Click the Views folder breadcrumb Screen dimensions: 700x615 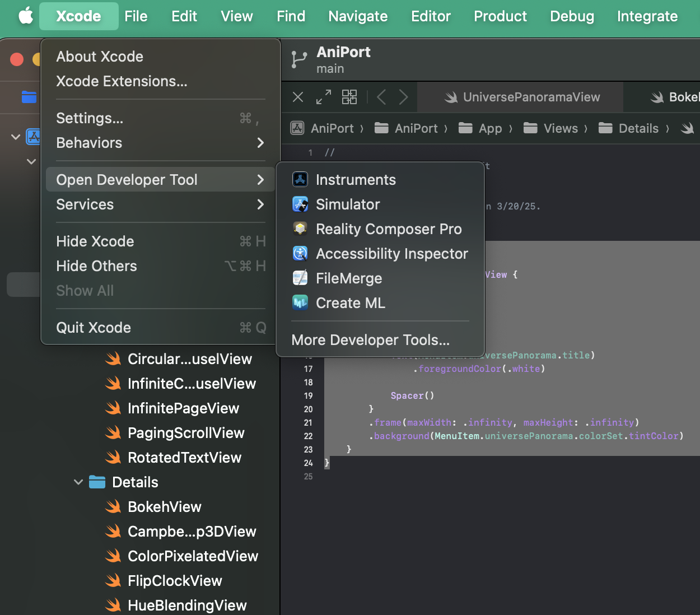tap(550, 128)
